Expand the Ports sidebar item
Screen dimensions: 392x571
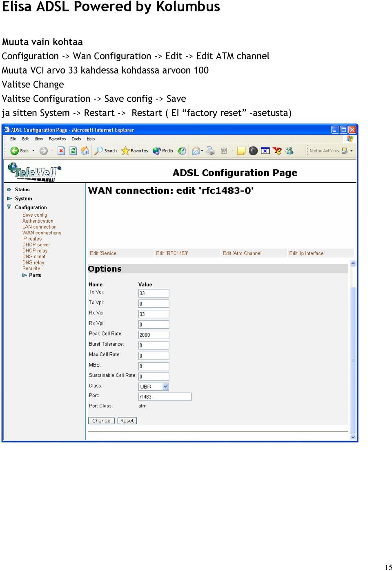[x=24, y=275]
